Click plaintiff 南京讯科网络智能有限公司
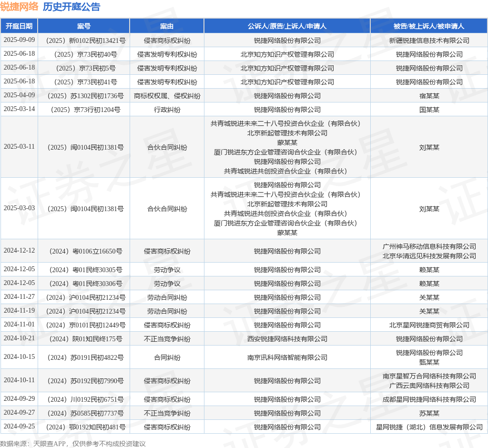 click(x=287, y=357)
